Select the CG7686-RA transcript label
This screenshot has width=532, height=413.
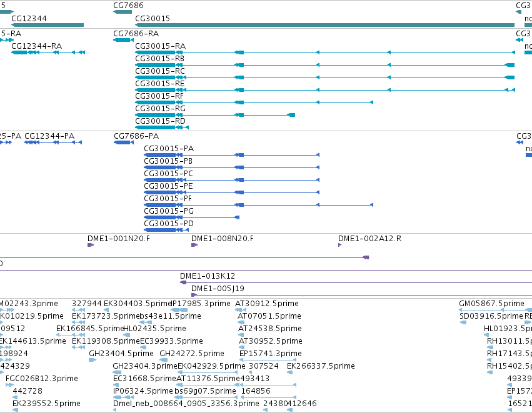coord(136,33)
